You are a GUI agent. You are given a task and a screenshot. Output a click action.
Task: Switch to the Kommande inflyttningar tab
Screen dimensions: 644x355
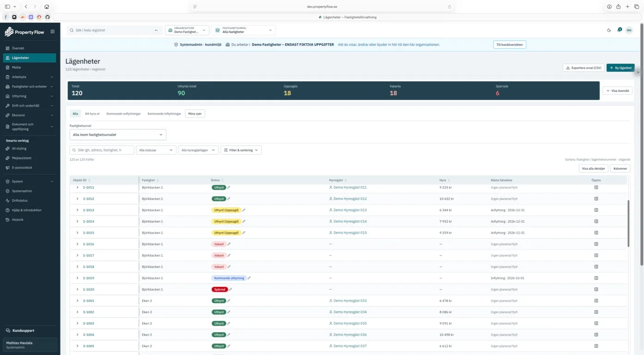[x=164, y=113]
